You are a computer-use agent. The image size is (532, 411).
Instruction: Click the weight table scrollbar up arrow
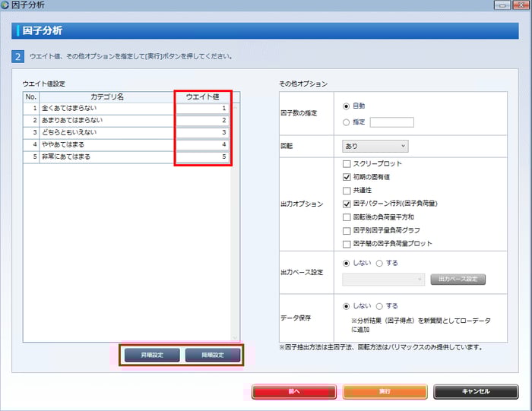(235, 107)
